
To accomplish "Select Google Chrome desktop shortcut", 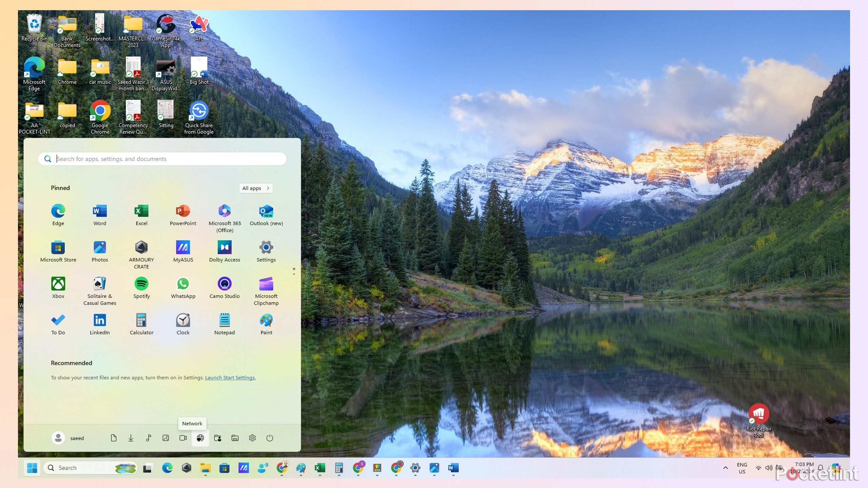I will [100, 118].
